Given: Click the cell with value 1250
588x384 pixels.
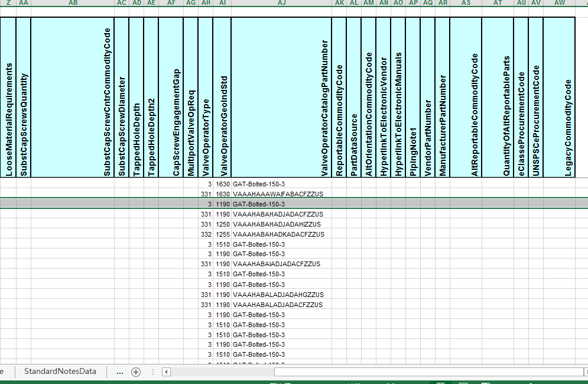Looking at the screenshot, I should coord(222,224).
